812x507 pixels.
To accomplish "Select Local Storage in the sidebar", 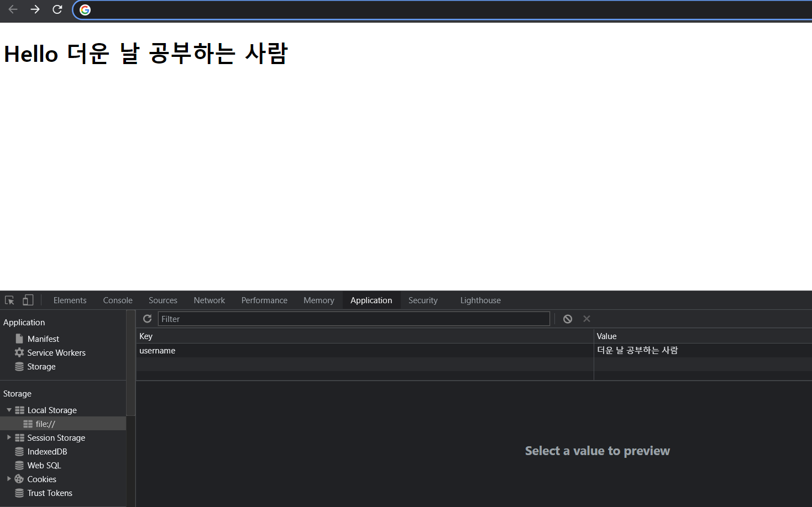I will point(52,410).
